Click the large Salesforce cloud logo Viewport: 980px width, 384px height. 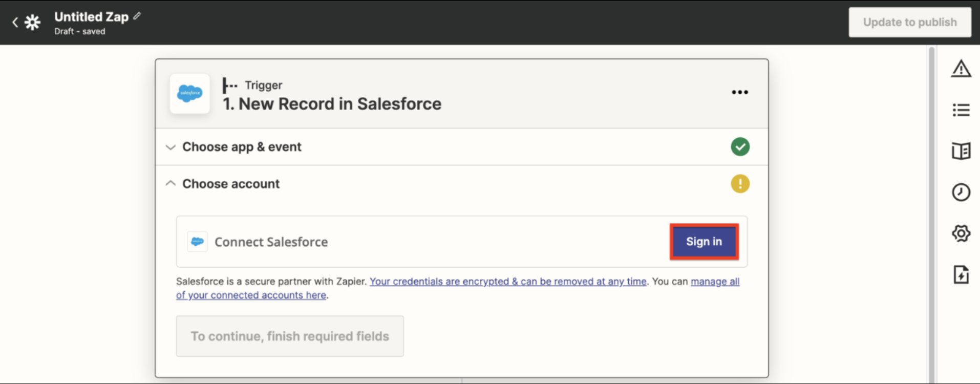[x=190, y=93]
